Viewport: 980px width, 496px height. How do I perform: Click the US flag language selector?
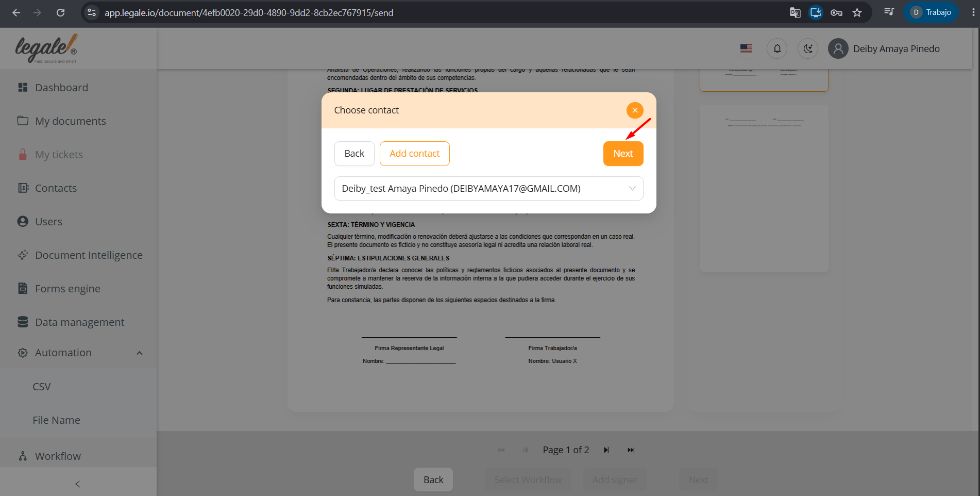pyautogui.click(x=746, y=48)
